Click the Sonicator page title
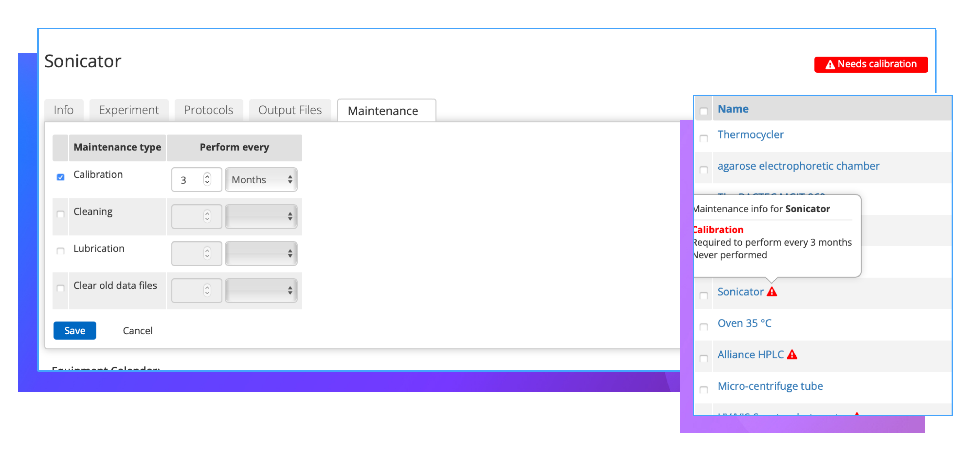This screenshot has width=980, height=470. coord(83,61)
